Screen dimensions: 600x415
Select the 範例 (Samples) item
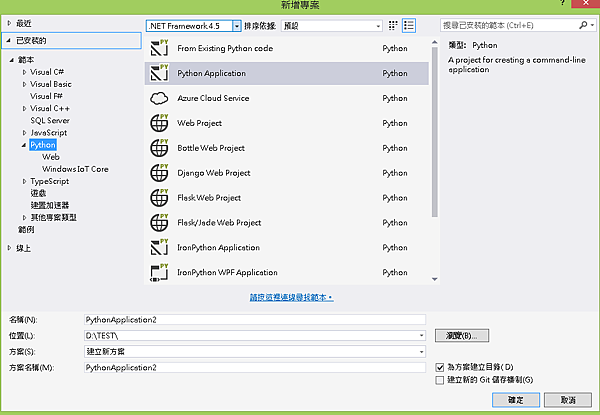coord(26,229)
